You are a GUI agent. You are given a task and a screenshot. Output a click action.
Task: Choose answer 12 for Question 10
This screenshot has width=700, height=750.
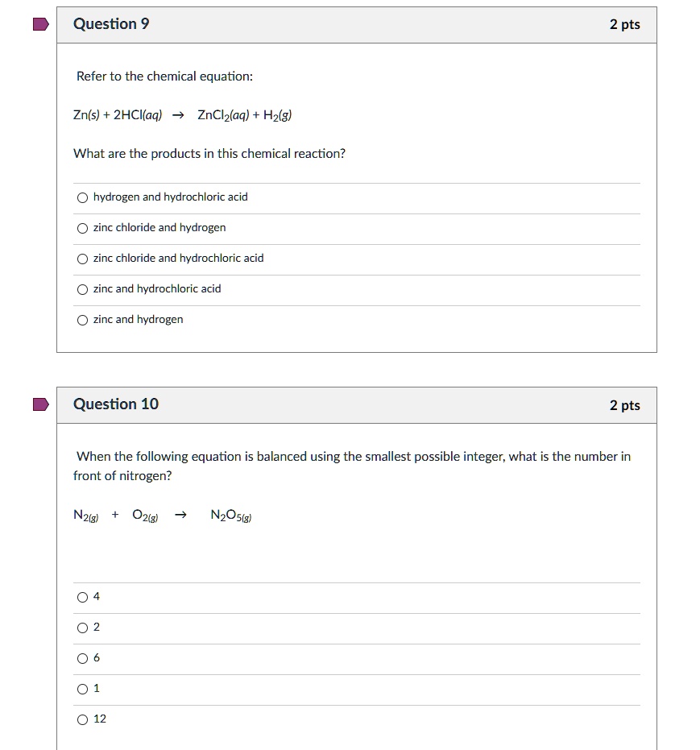coord(82,719)
